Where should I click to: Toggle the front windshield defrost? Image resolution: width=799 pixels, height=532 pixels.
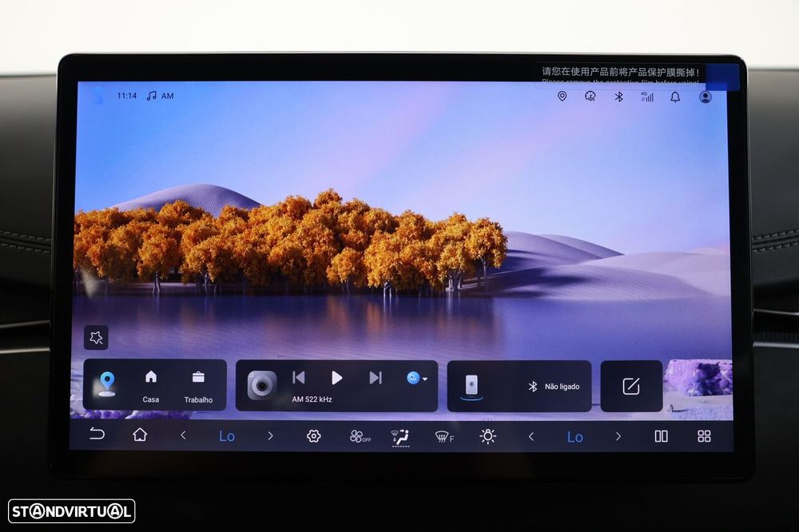444,437
